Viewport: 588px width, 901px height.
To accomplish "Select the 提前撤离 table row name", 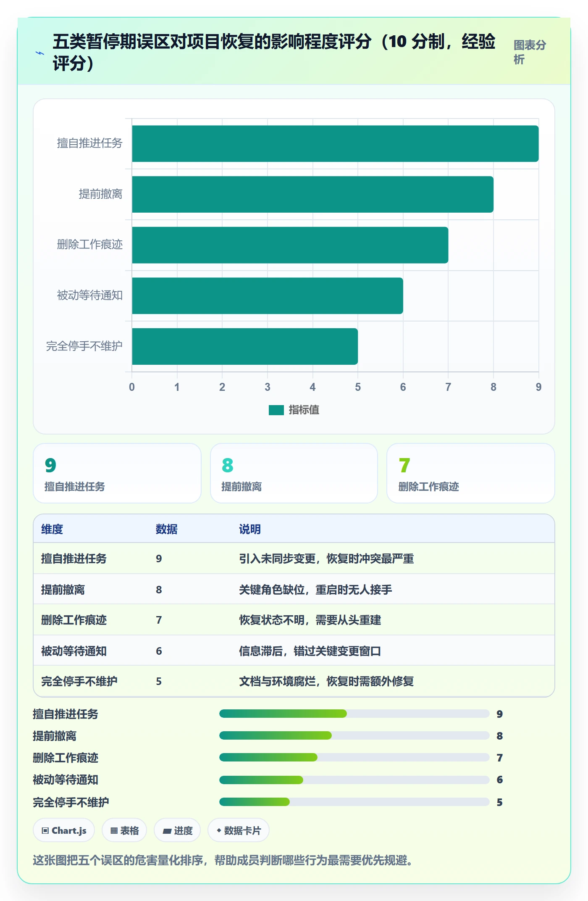I will (63, 590).
